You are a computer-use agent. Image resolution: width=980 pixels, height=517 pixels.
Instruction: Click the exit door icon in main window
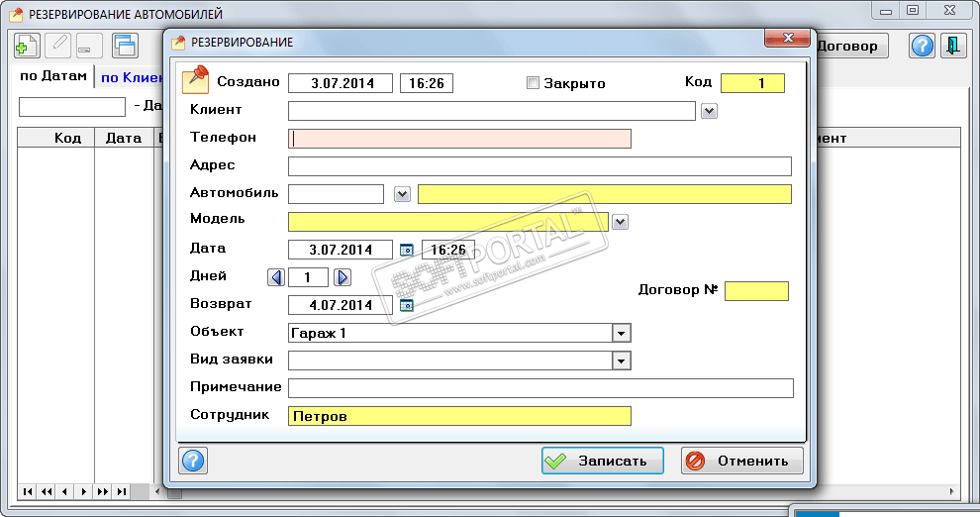pyautogui.click(x=953, y=46)
